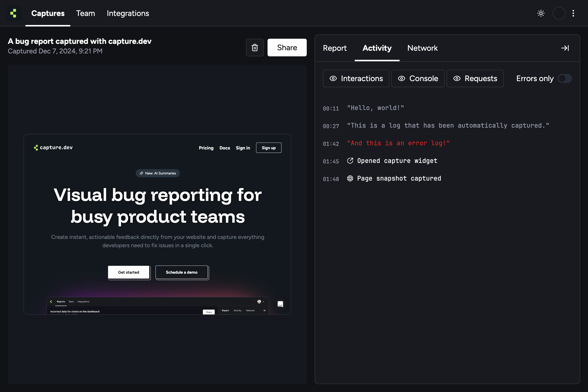
Task: Select the "Hello, world!" log entry
Action: point(375,108)
